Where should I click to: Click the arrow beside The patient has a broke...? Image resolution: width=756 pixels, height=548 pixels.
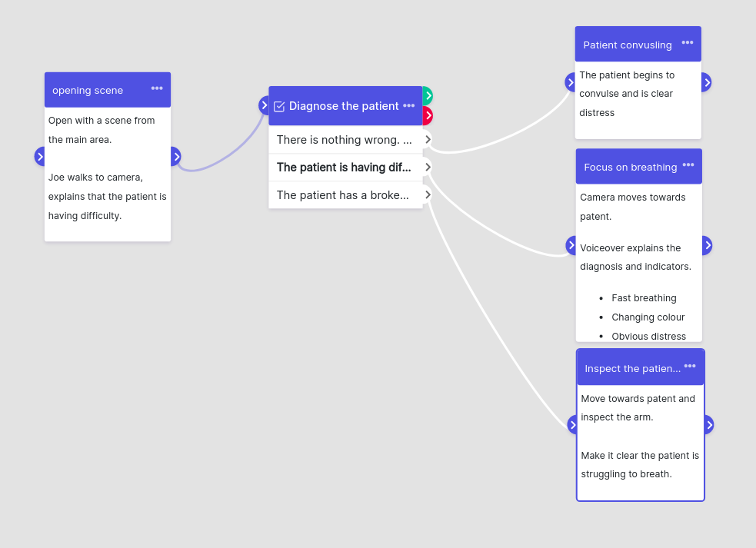(428, 194)
